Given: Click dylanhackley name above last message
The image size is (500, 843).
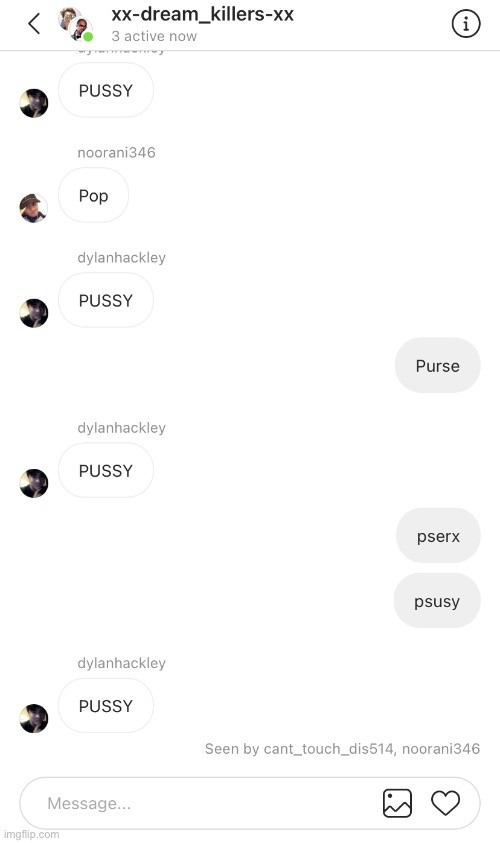Looking at the screenshot, I should pyautogui.click(x=122, y=663).
